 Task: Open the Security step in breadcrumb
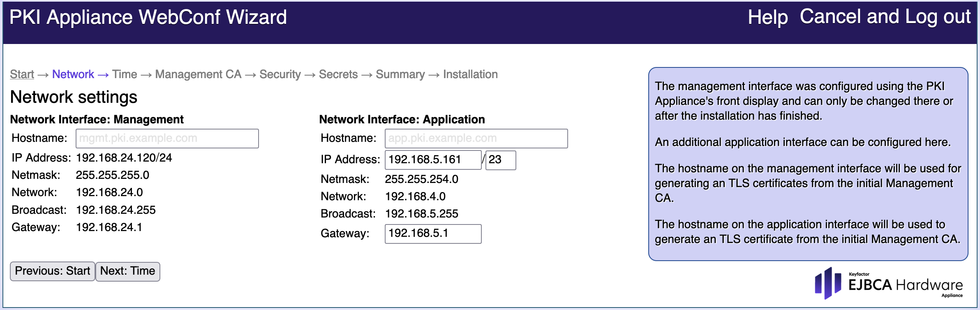click(280, 74)
